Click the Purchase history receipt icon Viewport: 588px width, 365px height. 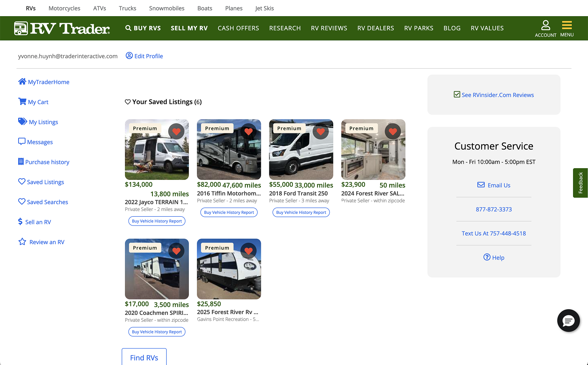click(x=21, y=162)
